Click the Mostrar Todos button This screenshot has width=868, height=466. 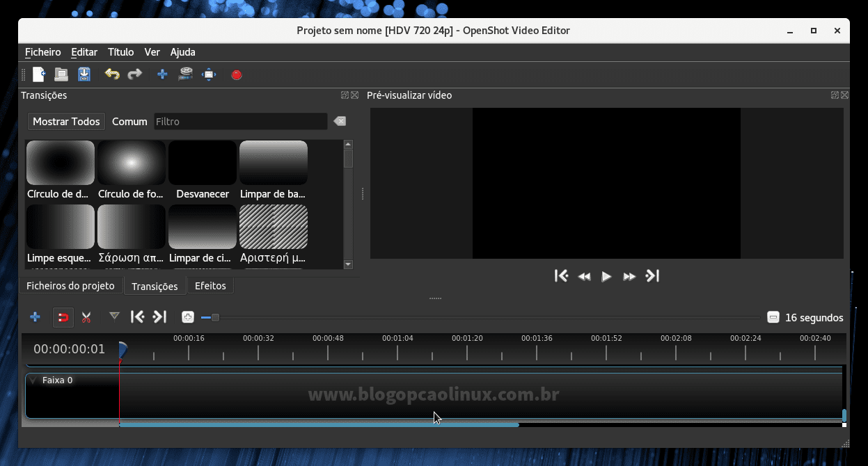(x=66, y=121)
